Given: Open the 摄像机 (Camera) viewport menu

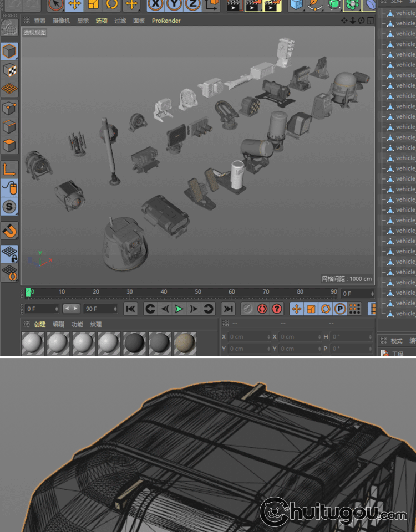Looking at the screenshot, I should point(61,21).
